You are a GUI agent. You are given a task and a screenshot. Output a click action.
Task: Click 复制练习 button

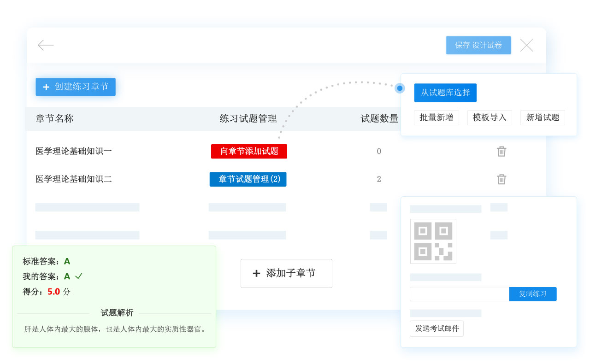click(532, 294)
